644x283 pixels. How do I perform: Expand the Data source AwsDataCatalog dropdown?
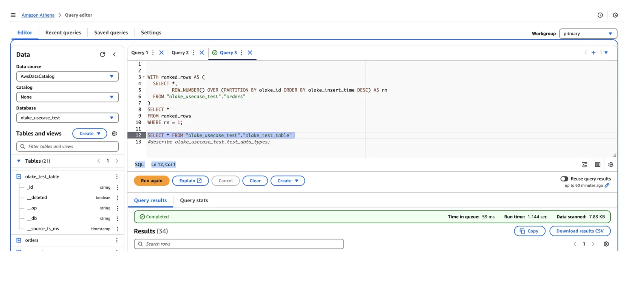click(67, 76)
